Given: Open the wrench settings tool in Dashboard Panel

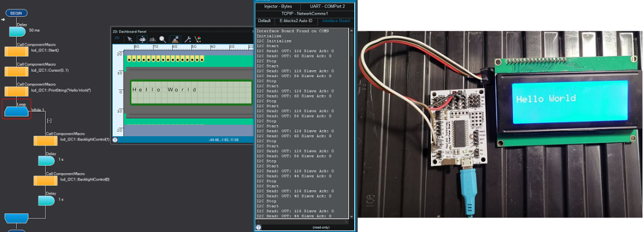Looking at the screenshot, I should click(x=187, y=39).
